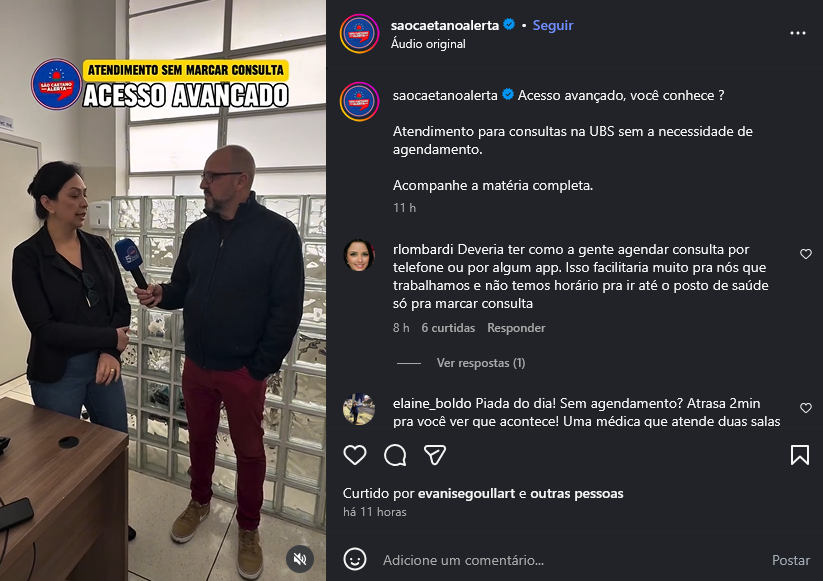Expand Ver respostas (1) replies

481,363
